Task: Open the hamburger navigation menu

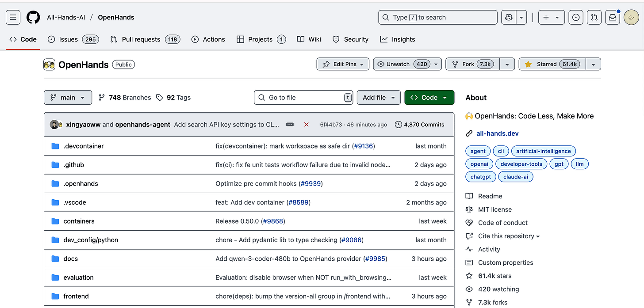Action: click(13, 17)
